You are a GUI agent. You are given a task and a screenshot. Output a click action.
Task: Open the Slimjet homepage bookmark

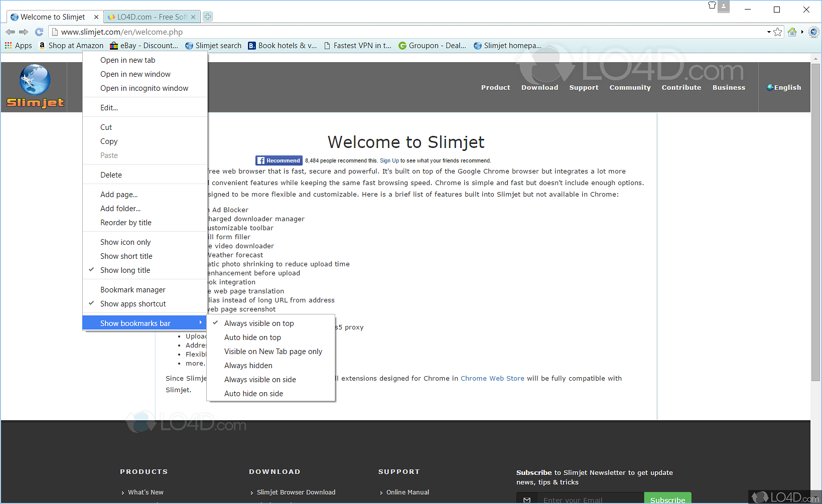pos(507,45)
